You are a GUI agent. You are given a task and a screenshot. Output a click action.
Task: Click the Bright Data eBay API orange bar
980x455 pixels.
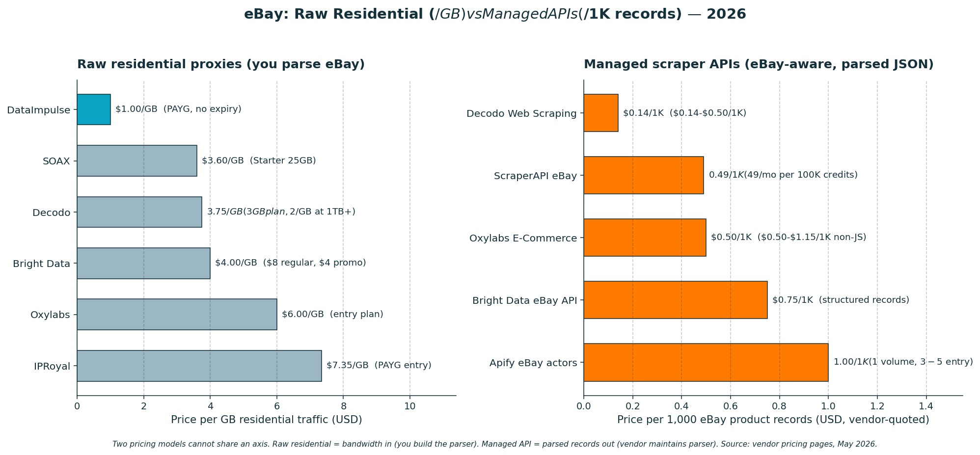(x=676, y=300)
